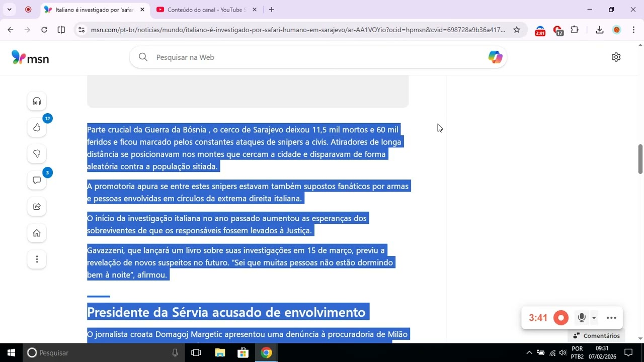
Task: Open more options three-dot sidebar menu
Action: click(x=37, y=259)
